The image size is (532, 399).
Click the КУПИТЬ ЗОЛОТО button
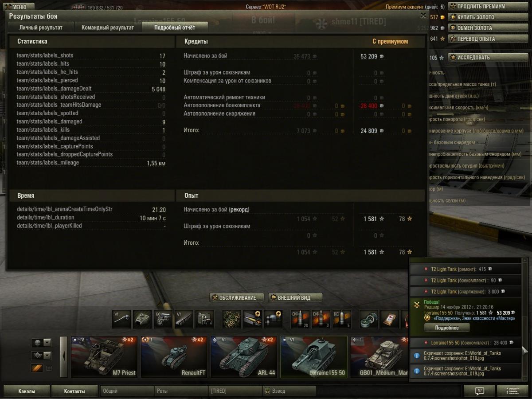(489, 17)
